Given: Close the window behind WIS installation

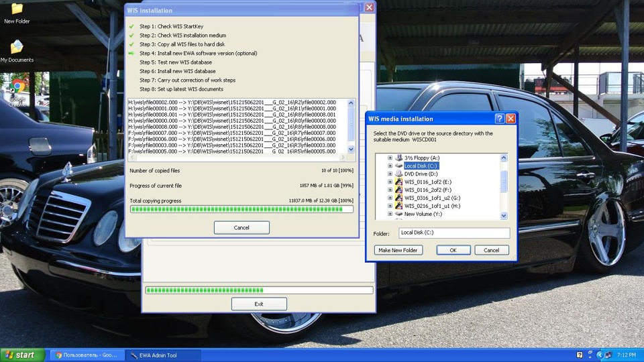Looking at the screenshot, I should coord(369,7).
